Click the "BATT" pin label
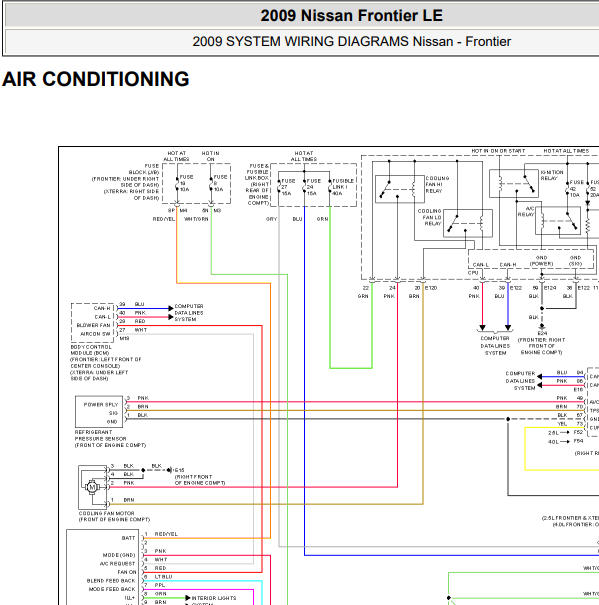 coord(129,538)
